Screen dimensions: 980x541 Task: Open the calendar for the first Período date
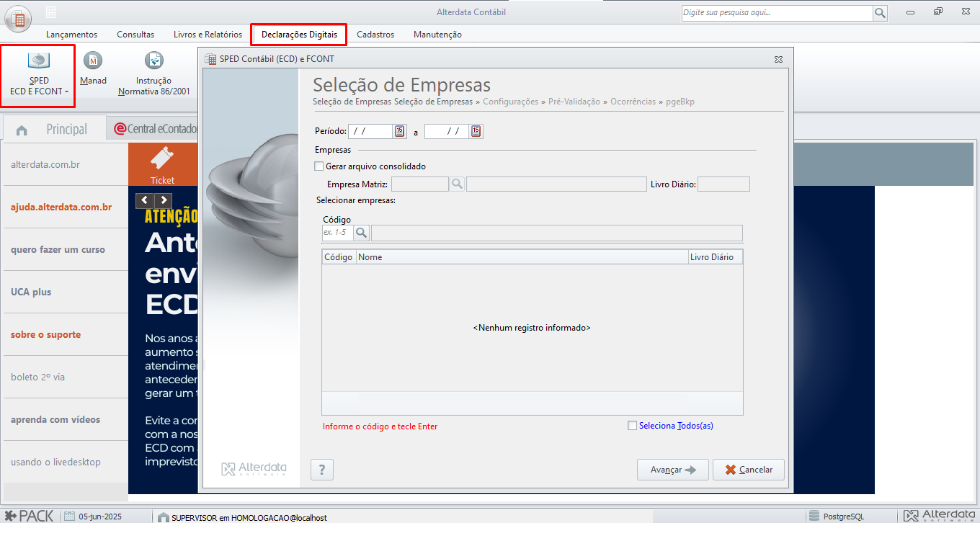(401, 131)
